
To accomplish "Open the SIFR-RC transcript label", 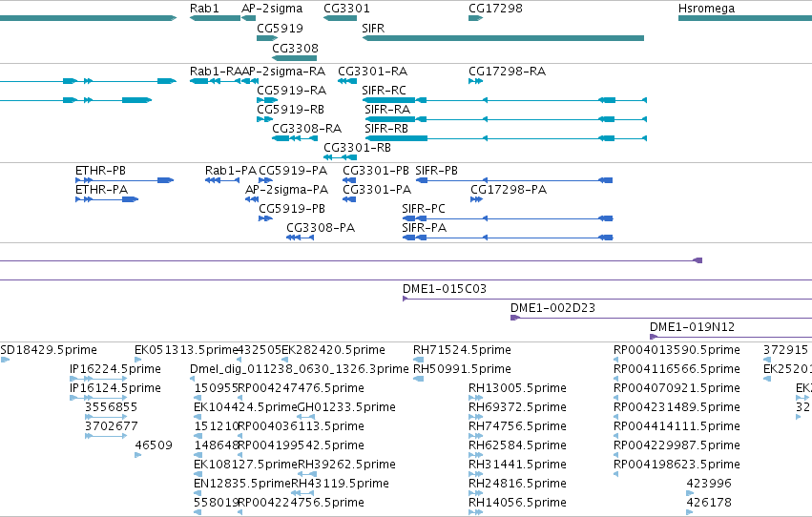I will [384, 91].
